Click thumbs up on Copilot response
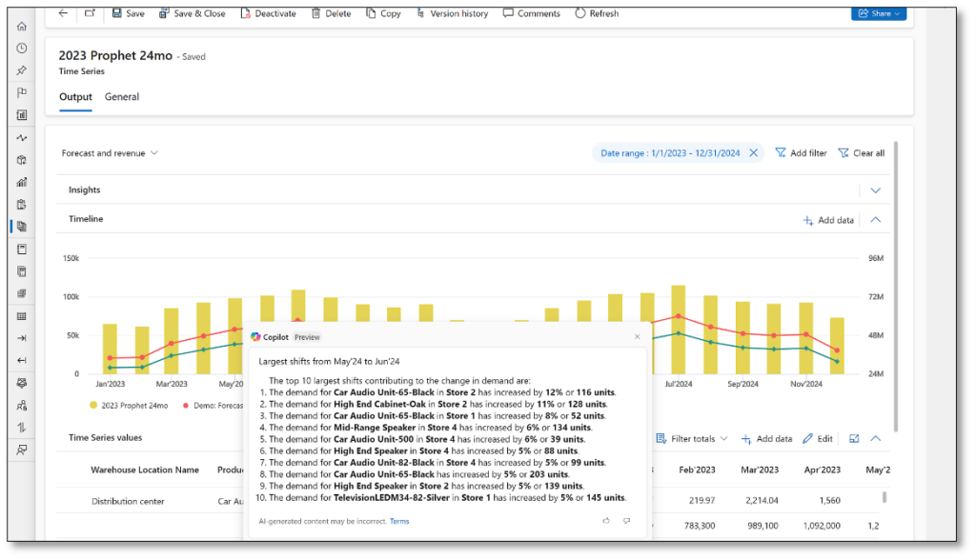 tap(606, 521)
